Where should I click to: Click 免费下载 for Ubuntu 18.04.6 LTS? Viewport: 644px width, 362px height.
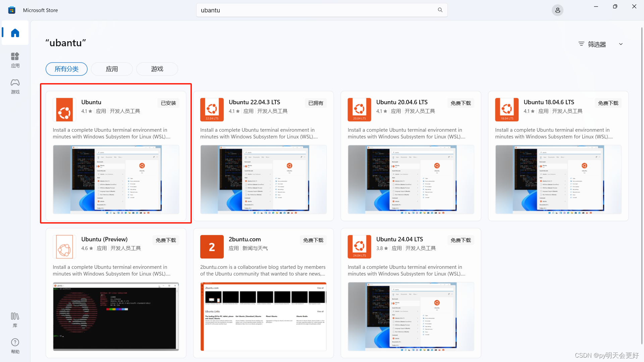(x=608, y=103)
